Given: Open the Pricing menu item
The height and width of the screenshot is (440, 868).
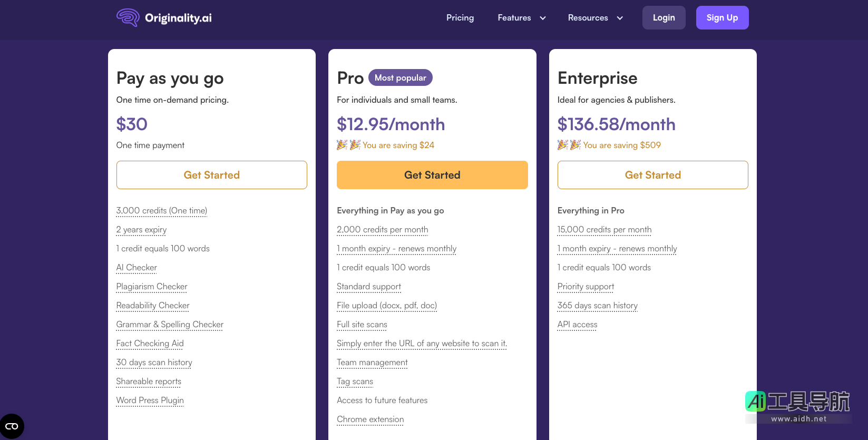Looking at the screenshot, I should (x=460, y=18).
